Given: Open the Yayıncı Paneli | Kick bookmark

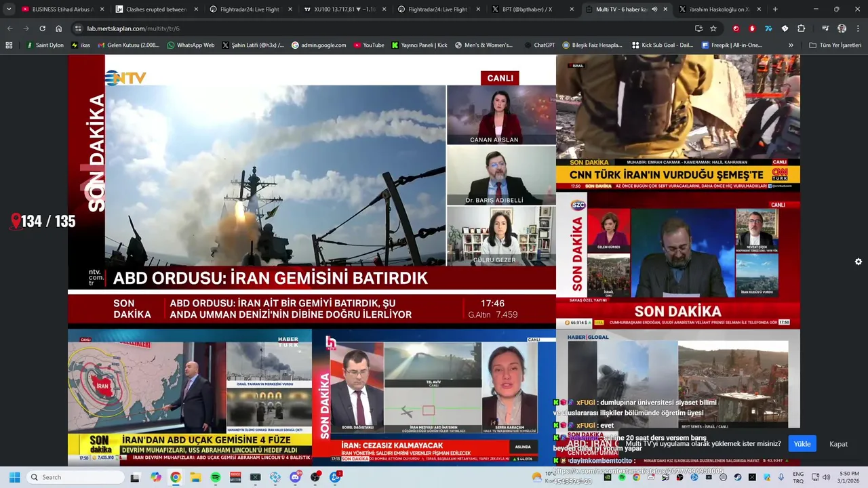Looking at the screenshot, I should coord(419,45).
